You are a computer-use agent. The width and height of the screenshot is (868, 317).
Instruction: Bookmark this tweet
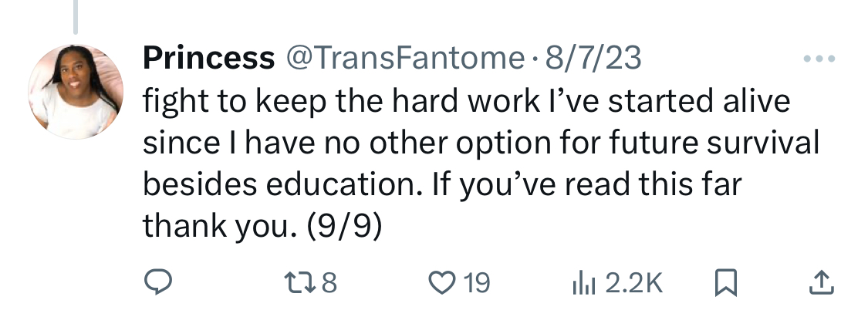point(725,282)
